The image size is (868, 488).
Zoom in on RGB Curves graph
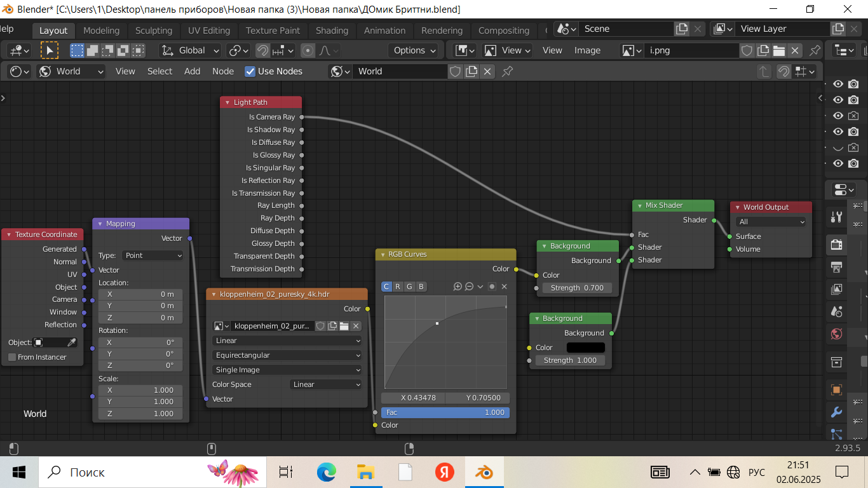[458, 287]
